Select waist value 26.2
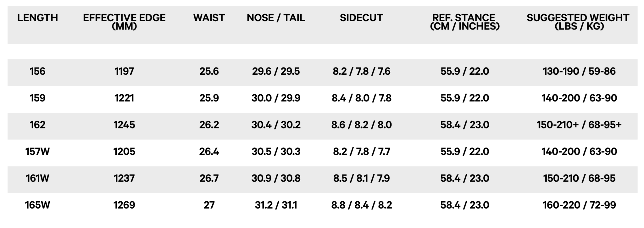The height and width of the screenshot is (228, 644). click(x=209, y=125)
